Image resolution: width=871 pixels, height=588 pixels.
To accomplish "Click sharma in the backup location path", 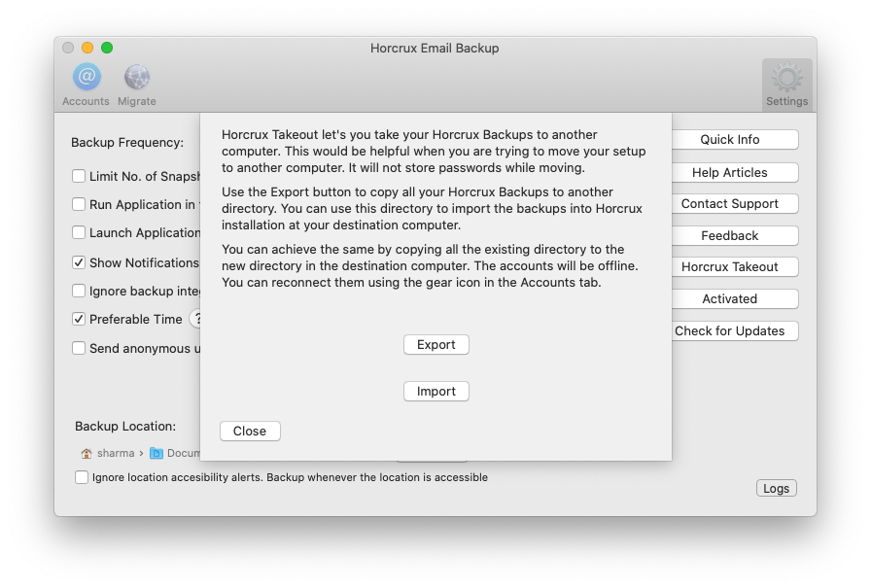I will [116, 454].
